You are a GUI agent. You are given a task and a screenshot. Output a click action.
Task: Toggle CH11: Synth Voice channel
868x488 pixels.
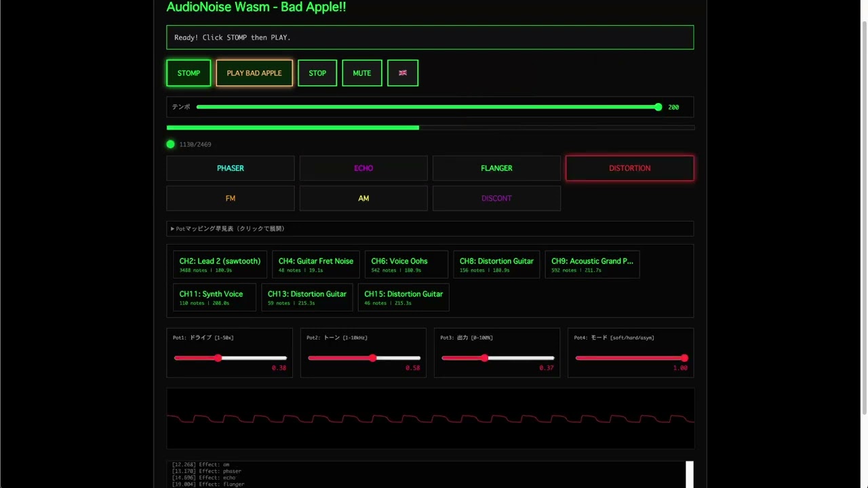pos(214,298)
